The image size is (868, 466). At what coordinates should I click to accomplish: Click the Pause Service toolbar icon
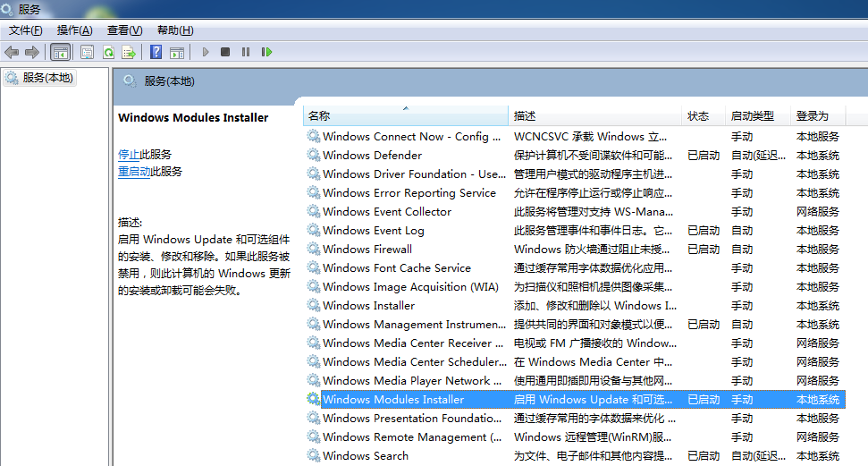(x=246, y=52)
